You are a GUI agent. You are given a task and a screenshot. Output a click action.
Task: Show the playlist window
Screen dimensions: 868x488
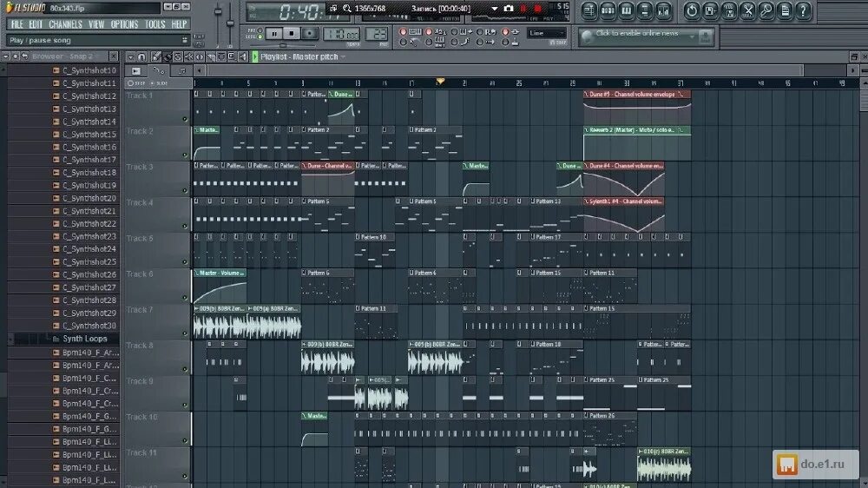coord(589,10)
